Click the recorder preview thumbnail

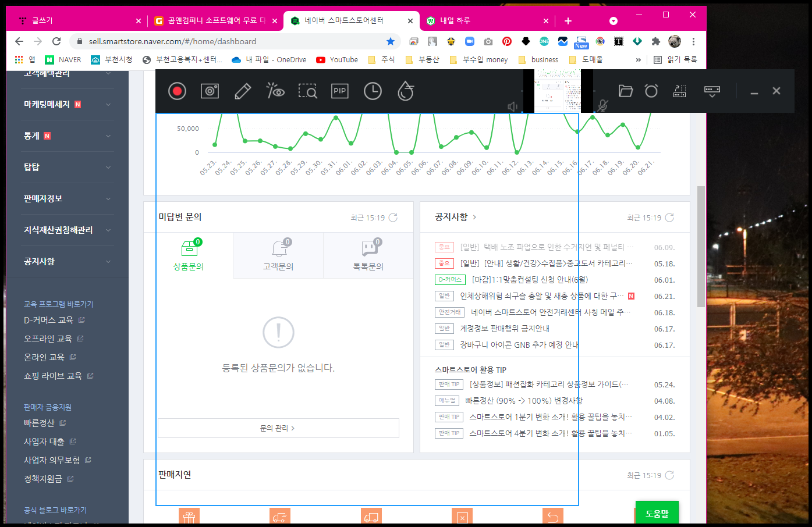point(558,91)
